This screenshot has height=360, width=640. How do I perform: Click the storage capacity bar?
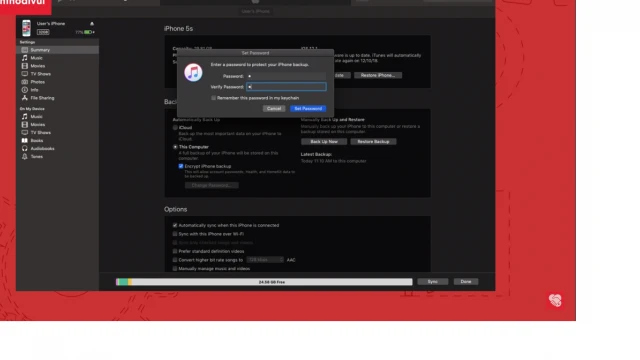264,282
